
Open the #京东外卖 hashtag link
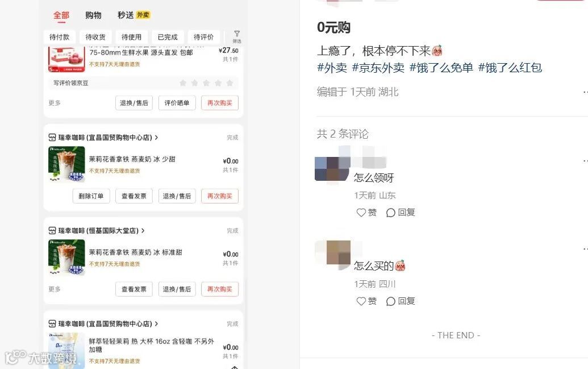point(378,68)
